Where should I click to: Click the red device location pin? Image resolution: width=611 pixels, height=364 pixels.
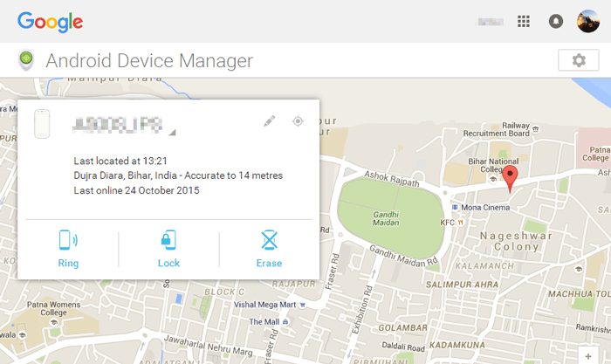coord(510,178)
